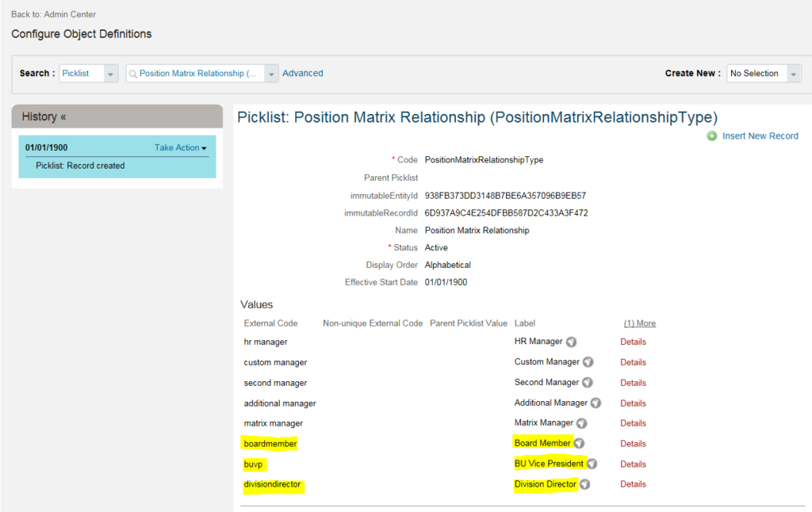Open translations icon beside Division Director label

584,484
